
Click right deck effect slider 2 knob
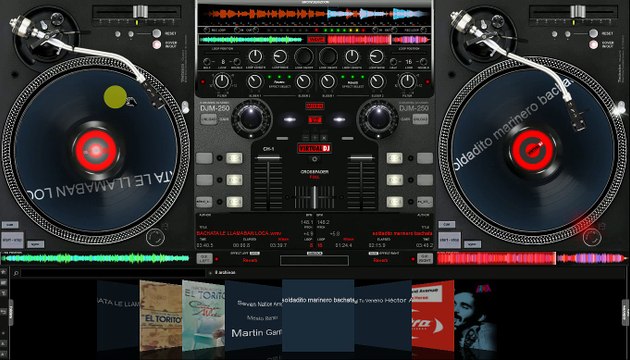pyautogui.click(x=376, y=82)
